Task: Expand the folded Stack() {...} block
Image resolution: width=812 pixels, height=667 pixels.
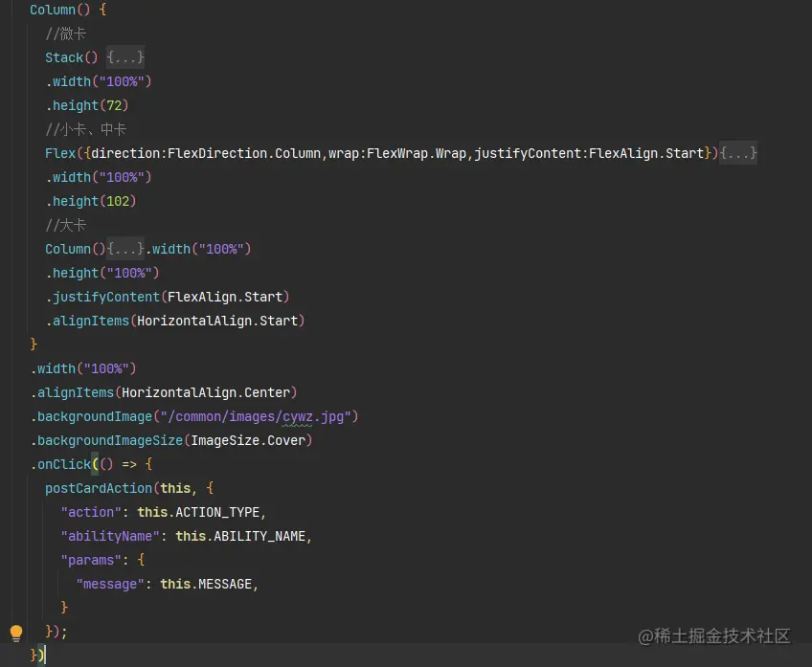Action: point(125,57)
